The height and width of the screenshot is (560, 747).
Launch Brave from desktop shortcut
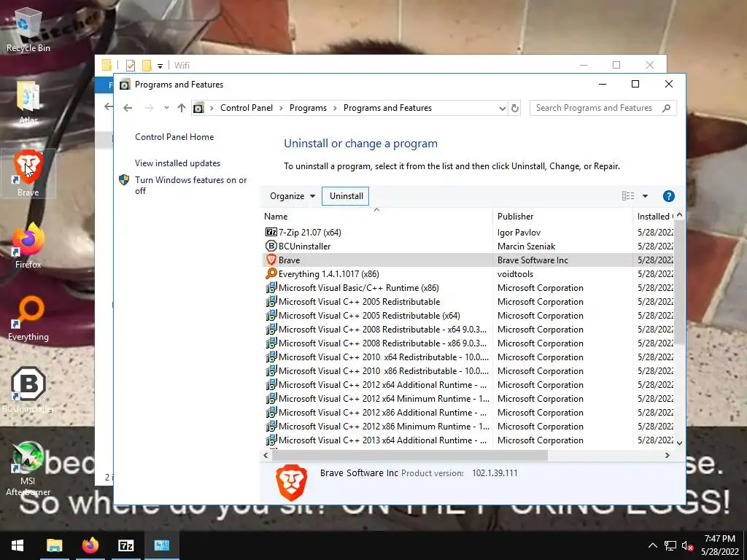[28, 174]
